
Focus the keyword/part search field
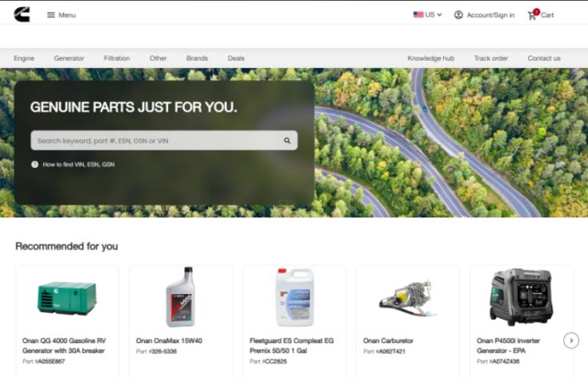pyautogui.click(x=164, y=141)
